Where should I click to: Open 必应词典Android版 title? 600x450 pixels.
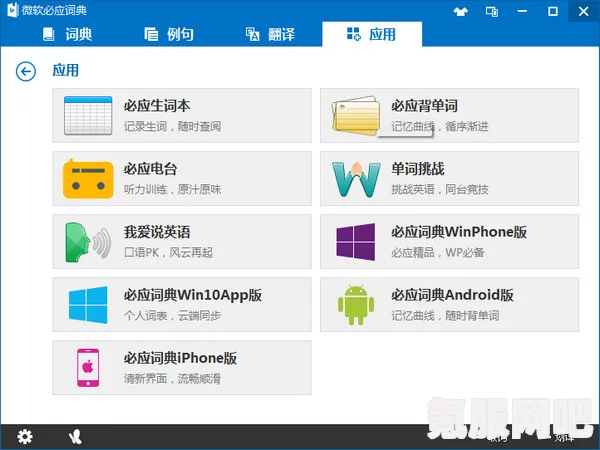(x=452, y=295)
